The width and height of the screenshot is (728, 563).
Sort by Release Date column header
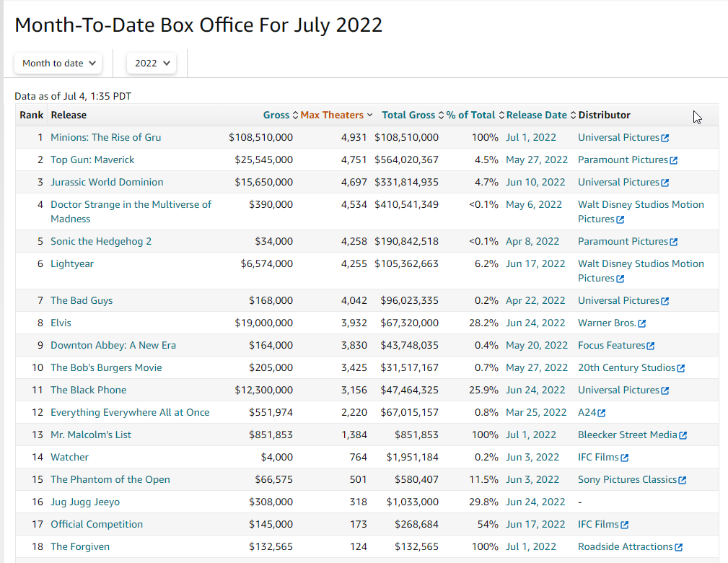pyautogui.click(x=541, y=115)
